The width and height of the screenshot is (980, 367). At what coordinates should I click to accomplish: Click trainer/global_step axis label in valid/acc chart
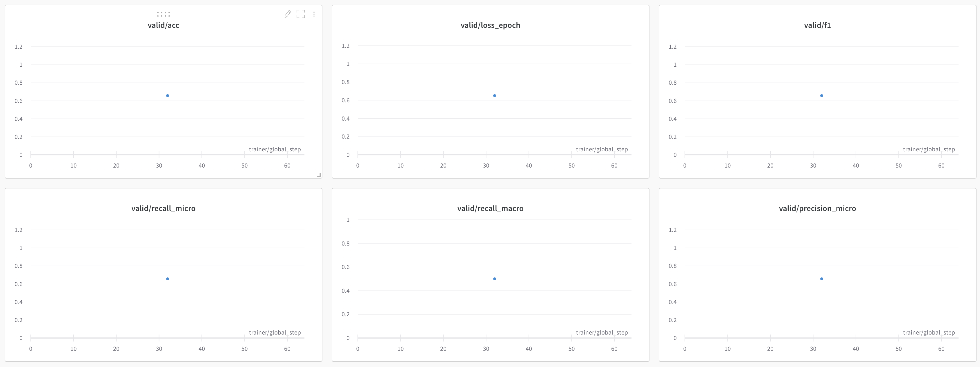(275, 150)
